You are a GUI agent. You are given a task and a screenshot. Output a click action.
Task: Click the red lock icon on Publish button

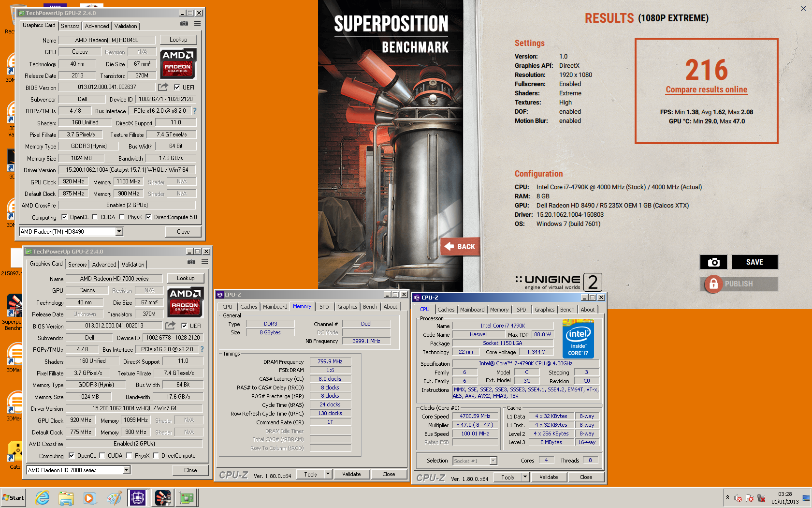click(x=713, y=284)
